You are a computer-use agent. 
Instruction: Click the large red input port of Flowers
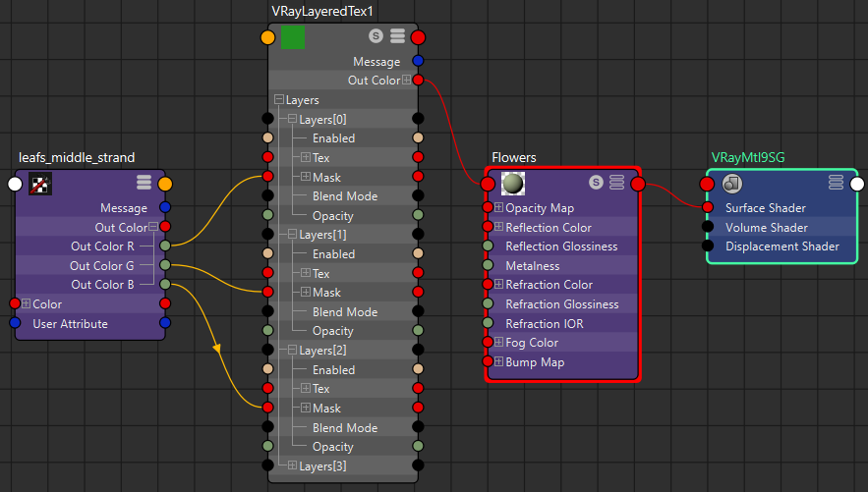pyautogui.click(x=488, y=184)
